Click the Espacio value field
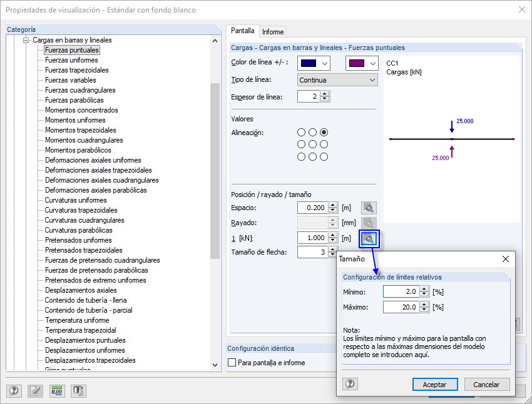This screenshot has height=404, width=532. (313, 208)
